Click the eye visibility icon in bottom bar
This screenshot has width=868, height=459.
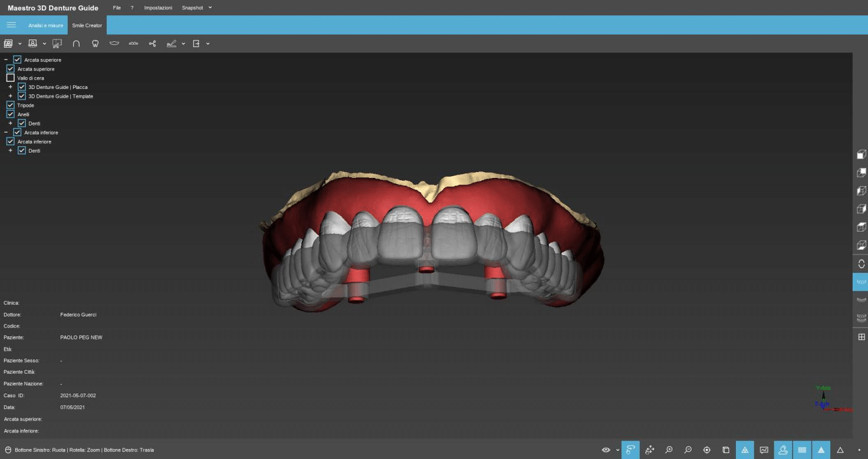606,450
